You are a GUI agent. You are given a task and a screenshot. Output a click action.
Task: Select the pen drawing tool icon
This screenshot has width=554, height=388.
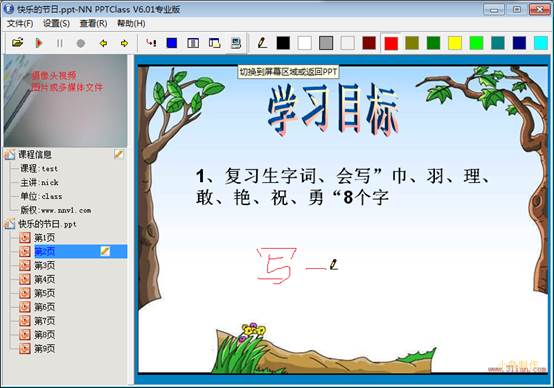coord(262,43)
